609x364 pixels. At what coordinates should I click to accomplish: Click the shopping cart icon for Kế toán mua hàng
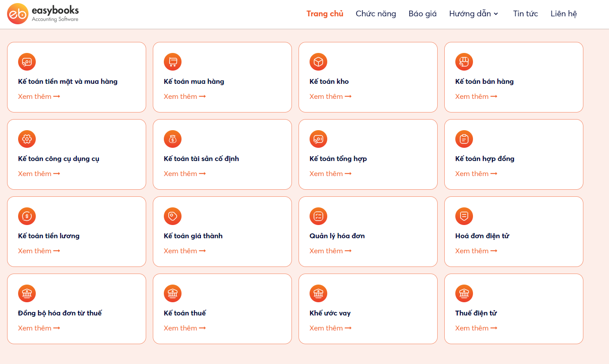173,62
